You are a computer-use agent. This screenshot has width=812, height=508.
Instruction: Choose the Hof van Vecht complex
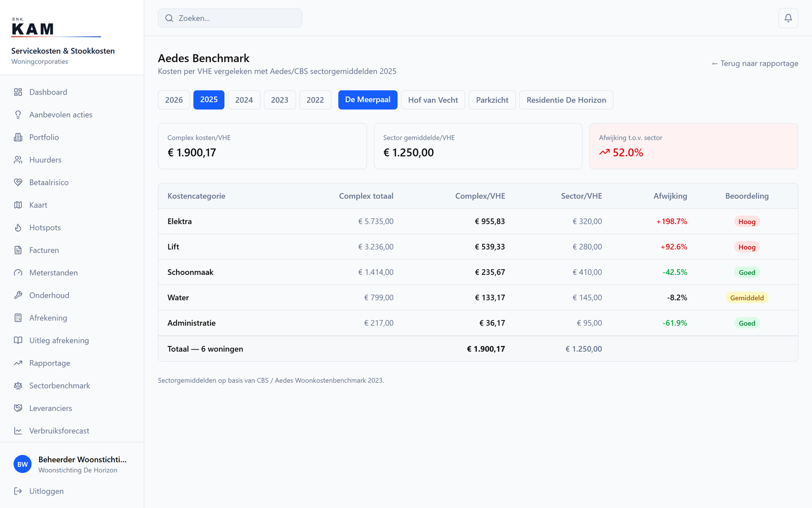(x=433, y=100)
